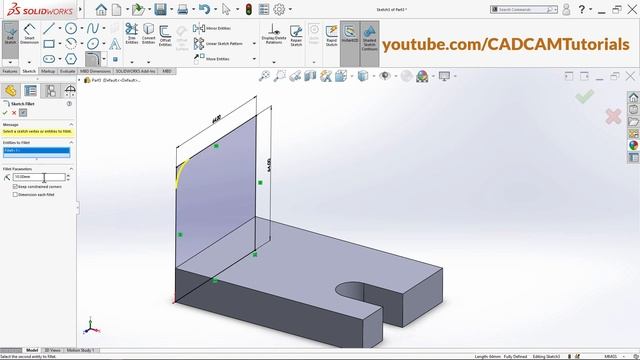Viewport: 640px width, 360px height.
Task: Open Options gear icon
Action: coord(279,9)
